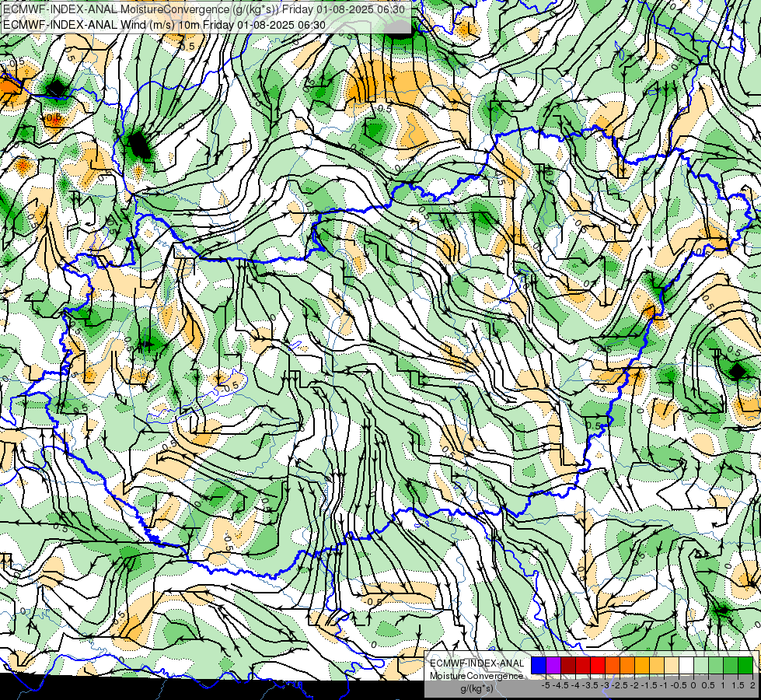Pick the palest green swatch between 0 and 0.5
The image size is (761, 700).
[x=701, y=666]
